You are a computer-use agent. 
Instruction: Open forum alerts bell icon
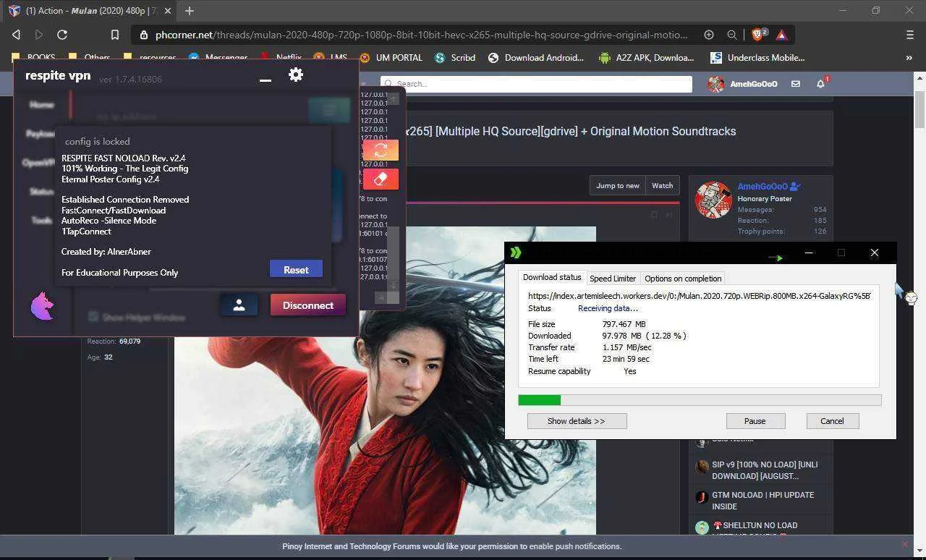(820, 84)
